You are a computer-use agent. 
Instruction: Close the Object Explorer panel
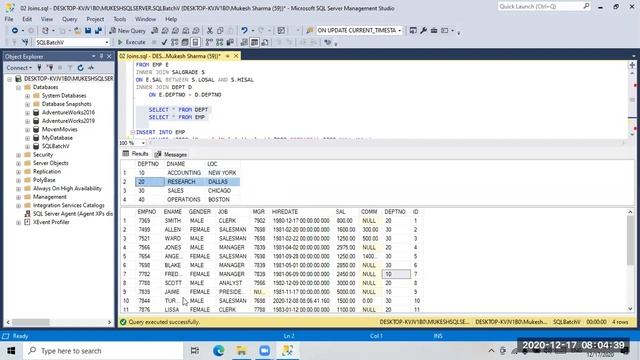pos(109,56)
